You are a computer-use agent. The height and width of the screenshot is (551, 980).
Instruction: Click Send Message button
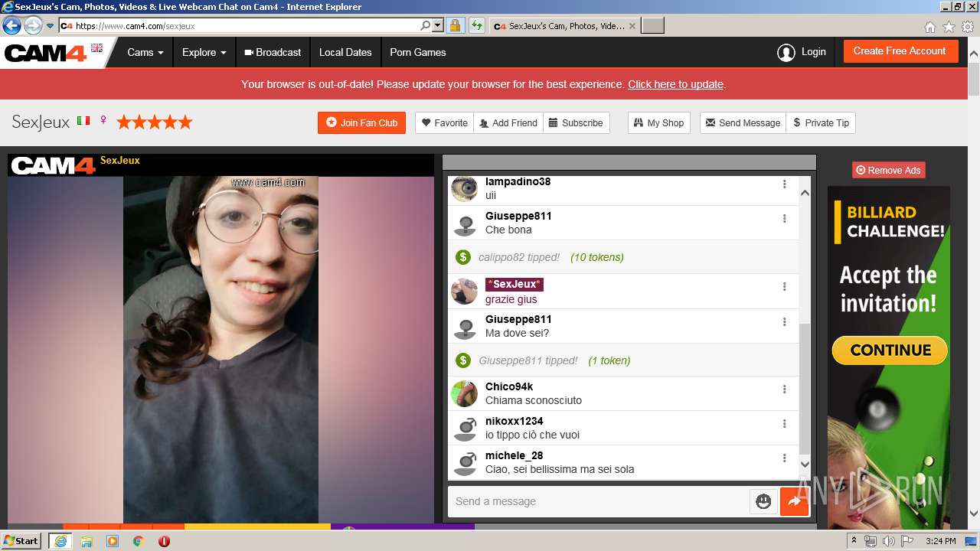pyautogui.click(x=743, y=122)
